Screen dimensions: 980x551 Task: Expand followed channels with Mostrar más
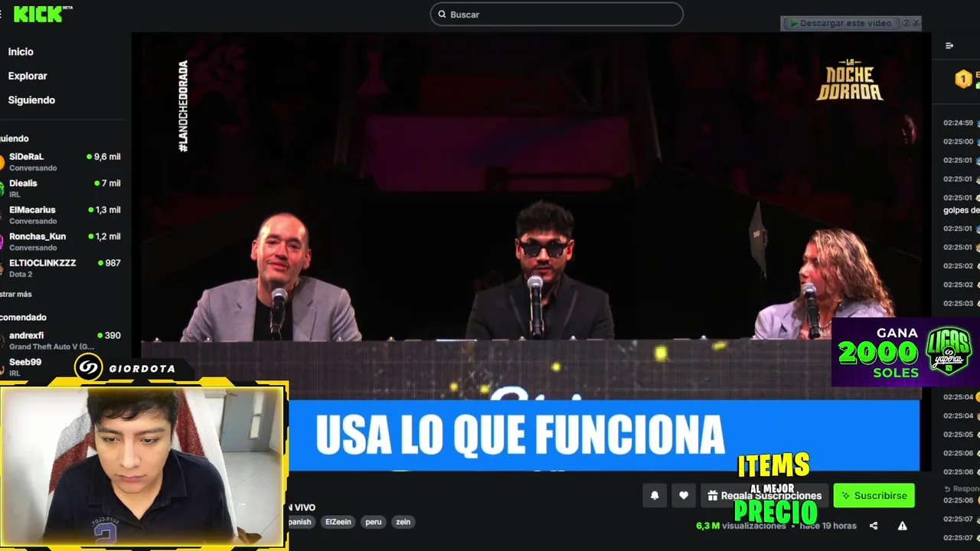point(16,294)
